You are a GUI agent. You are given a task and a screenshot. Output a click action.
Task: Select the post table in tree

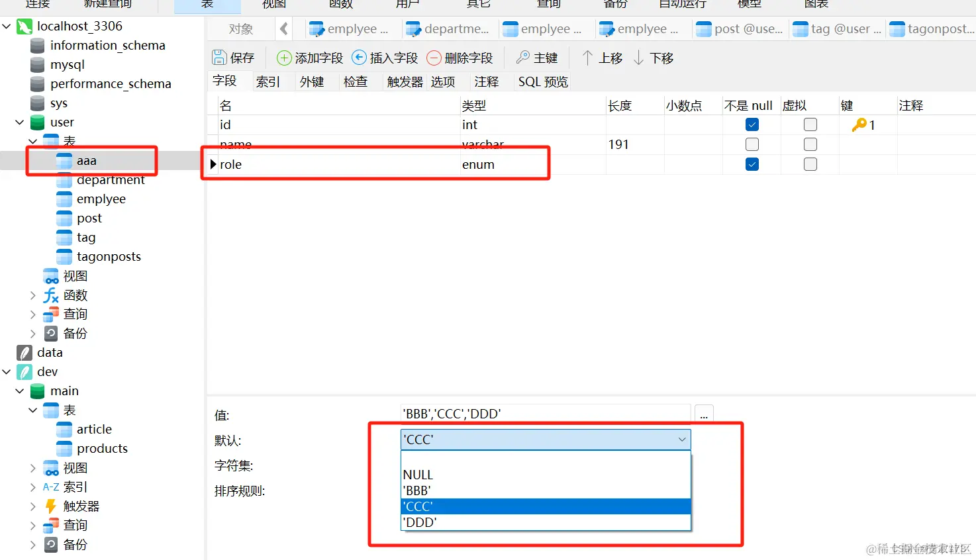[89, 218]
